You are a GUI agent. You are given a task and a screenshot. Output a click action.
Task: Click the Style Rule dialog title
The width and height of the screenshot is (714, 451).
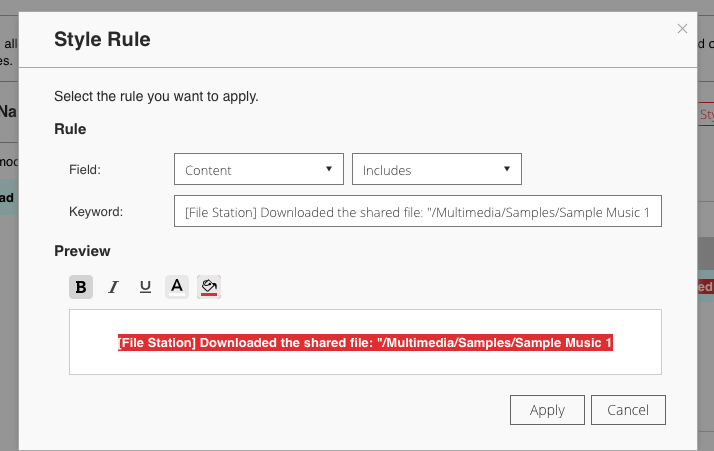(x=102, y=41)
